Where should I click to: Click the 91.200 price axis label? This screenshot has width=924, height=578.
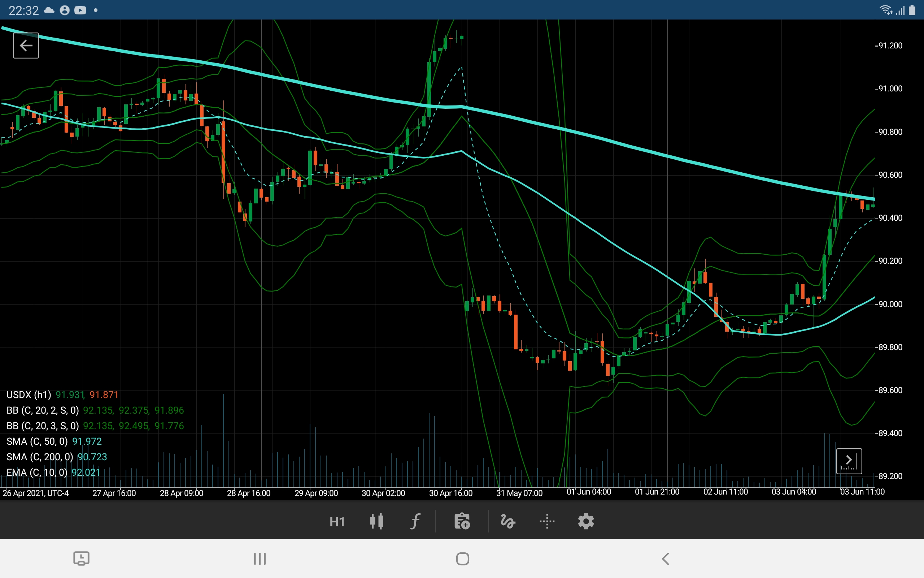(890, 46)
